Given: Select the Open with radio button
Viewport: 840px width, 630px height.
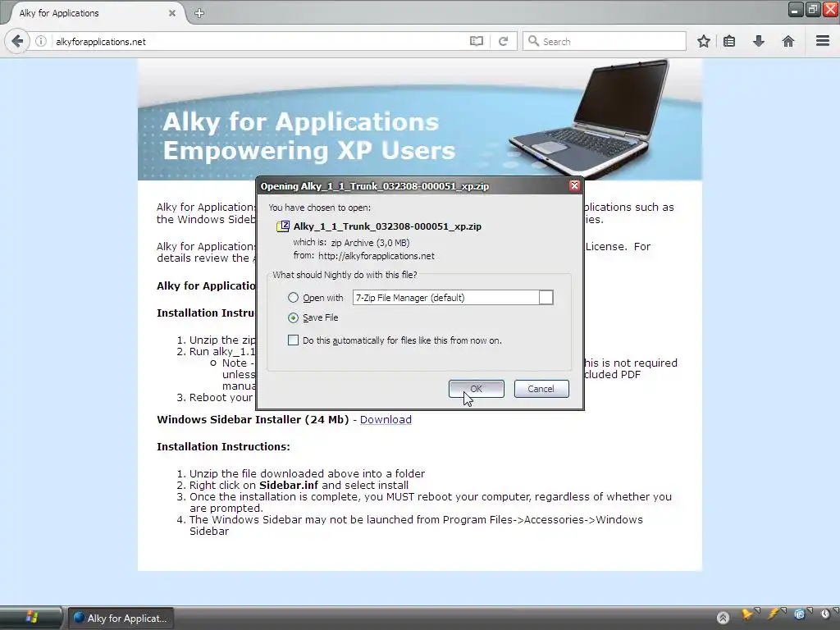Looking at the screenshot, I should tap(293, 297).
